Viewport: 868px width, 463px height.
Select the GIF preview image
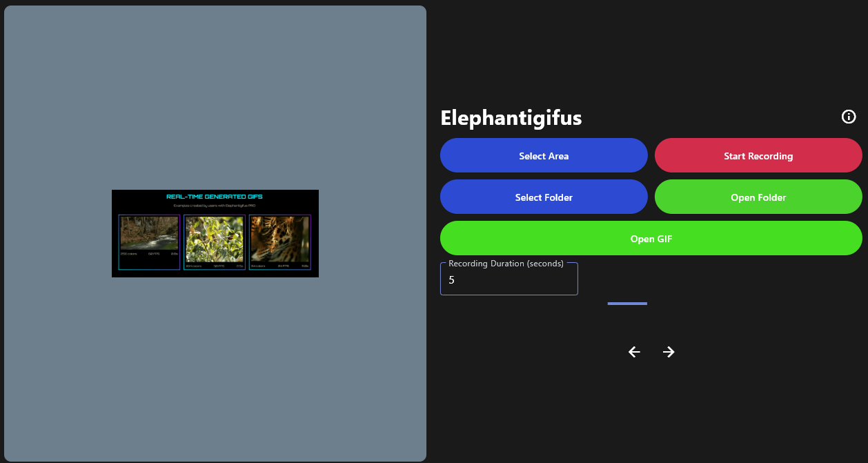(x=215, y=233)
